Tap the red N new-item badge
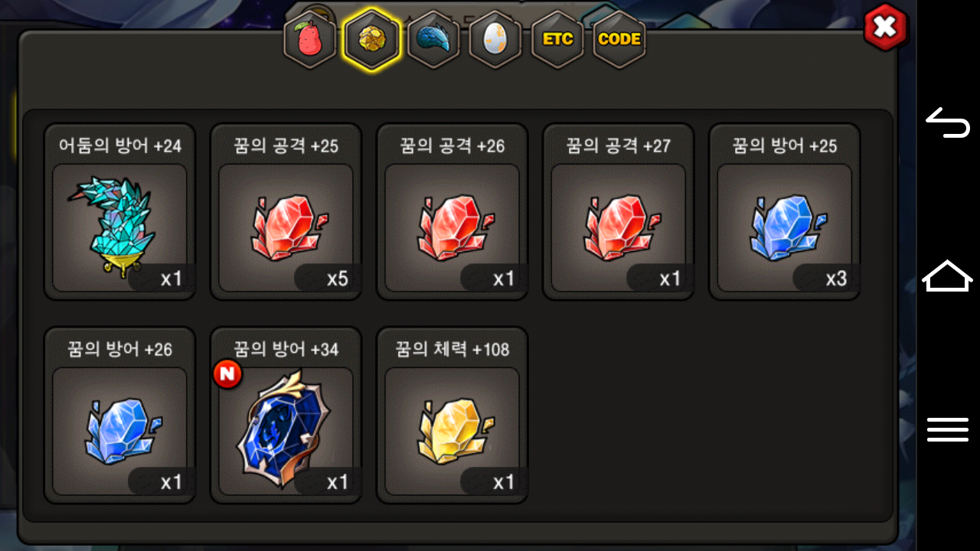 click(x=227, y=373)
